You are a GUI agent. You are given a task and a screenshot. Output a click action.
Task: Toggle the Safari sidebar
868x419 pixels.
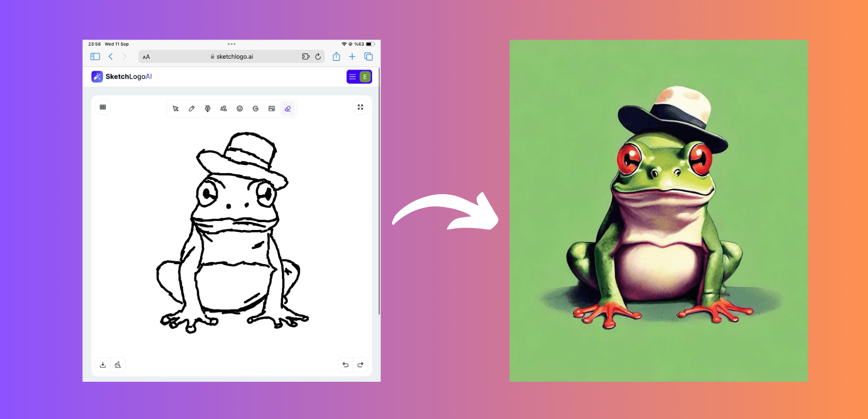click(95, 56)
